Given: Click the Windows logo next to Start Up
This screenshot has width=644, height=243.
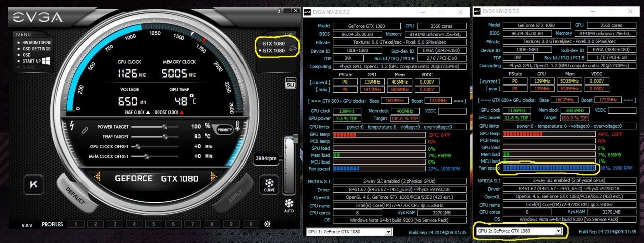Looking at the screenshot, I should pos(46,61).
